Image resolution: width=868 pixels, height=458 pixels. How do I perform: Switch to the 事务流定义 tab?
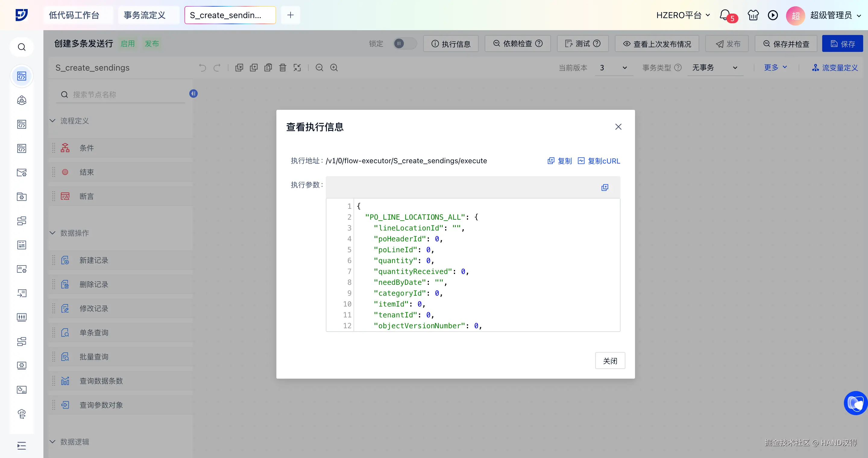pyautogui.click(x=145, y=15)
